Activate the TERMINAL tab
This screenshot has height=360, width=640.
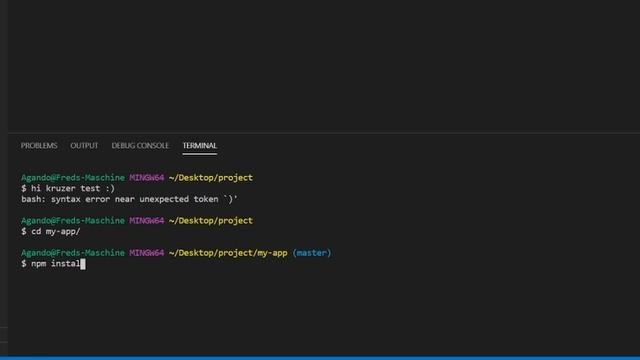[x=200, y=146]
